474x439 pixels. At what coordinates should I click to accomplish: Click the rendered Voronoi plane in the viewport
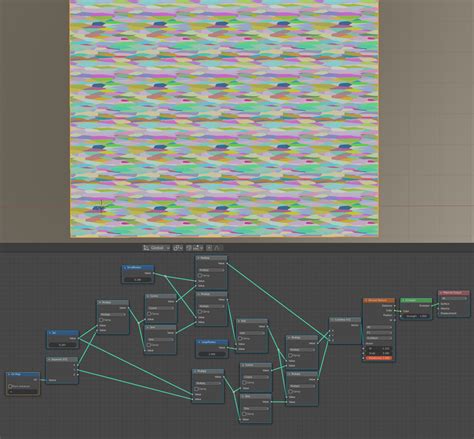coord(224,118)
